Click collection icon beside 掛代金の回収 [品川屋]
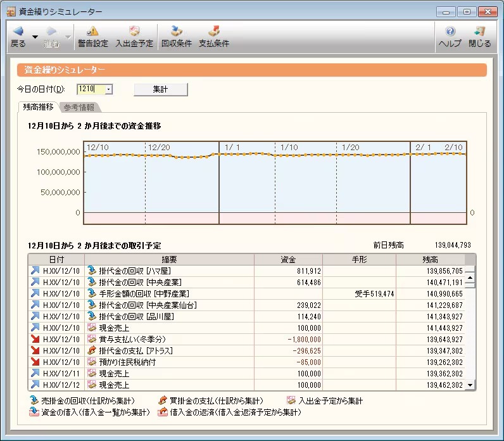The height and width of the screenshot is (441, 504). [92, 316]
